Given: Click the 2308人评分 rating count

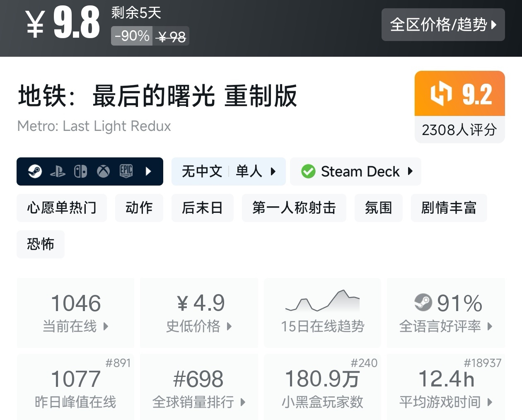Looking at the screenshot, I should point(459,130).
